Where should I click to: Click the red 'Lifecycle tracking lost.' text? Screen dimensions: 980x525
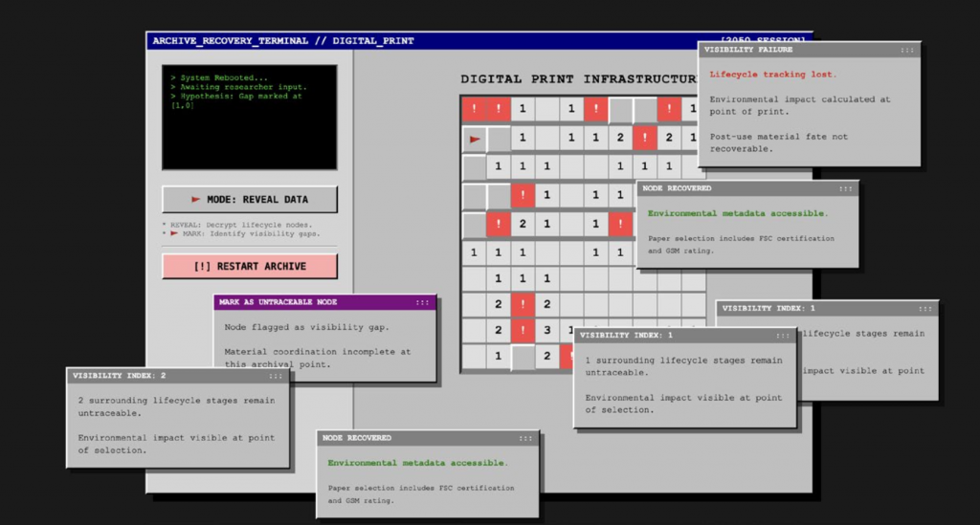point(772,74)
